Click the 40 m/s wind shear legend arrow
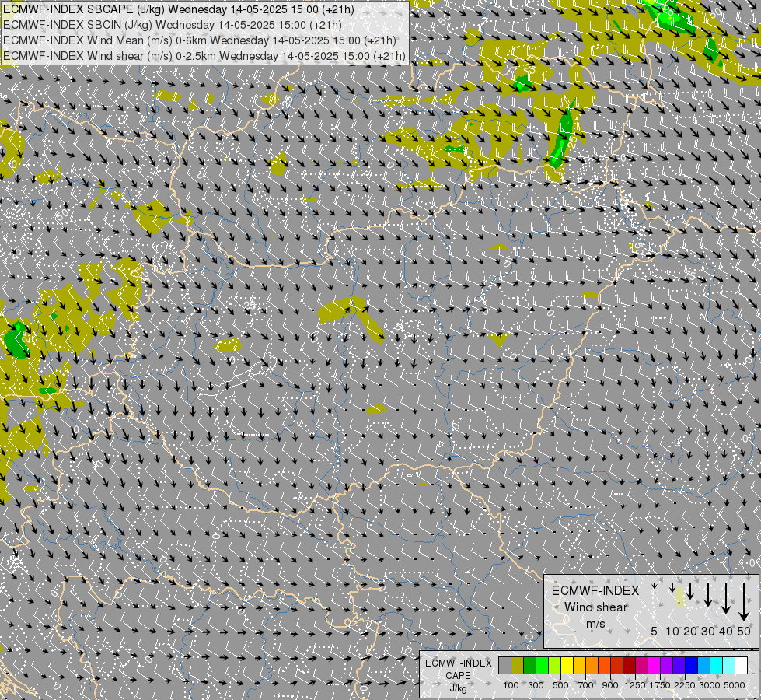This screenshot has width=761, height=700. tap(725, 598)
